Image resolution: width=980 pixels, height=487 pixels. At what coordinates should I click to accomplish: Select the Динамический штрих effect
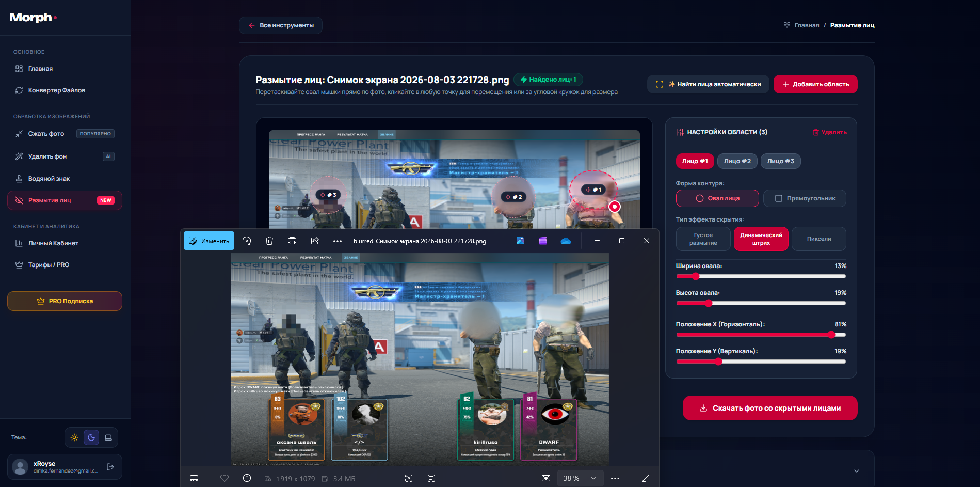pos(761,239)
